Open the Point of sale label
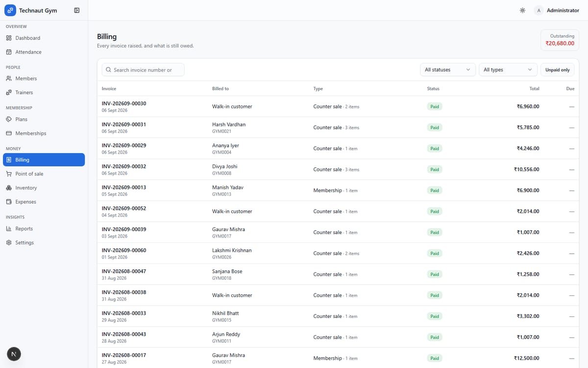This screenshot has height=368, width=588. (x=29, y=174)
